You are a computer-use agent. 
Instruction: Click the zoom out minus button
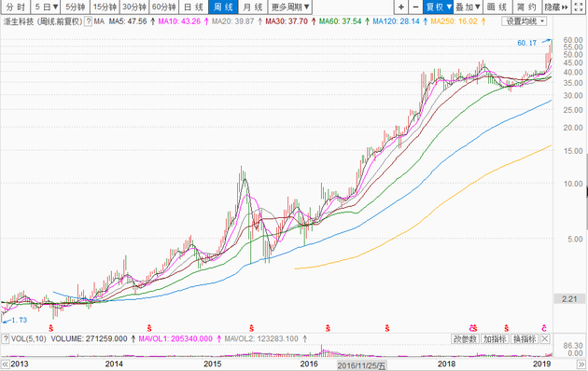(415, 7)
